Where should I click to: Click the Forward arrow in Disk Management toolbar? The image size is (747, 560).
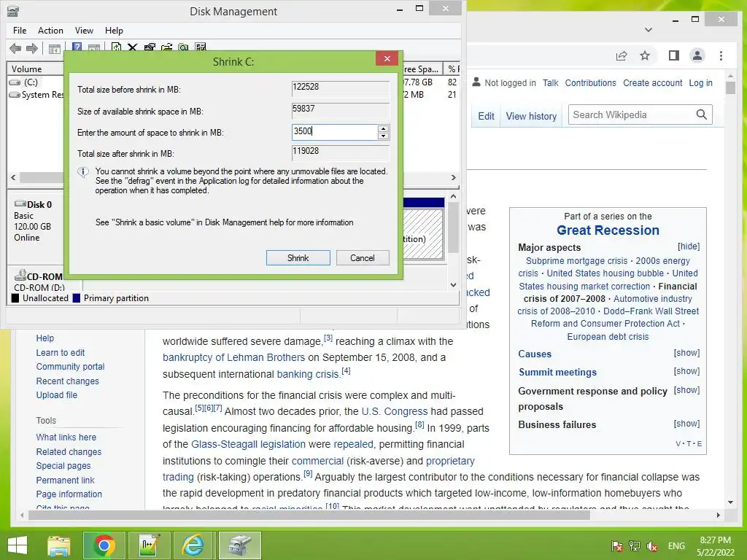point(32,48)
